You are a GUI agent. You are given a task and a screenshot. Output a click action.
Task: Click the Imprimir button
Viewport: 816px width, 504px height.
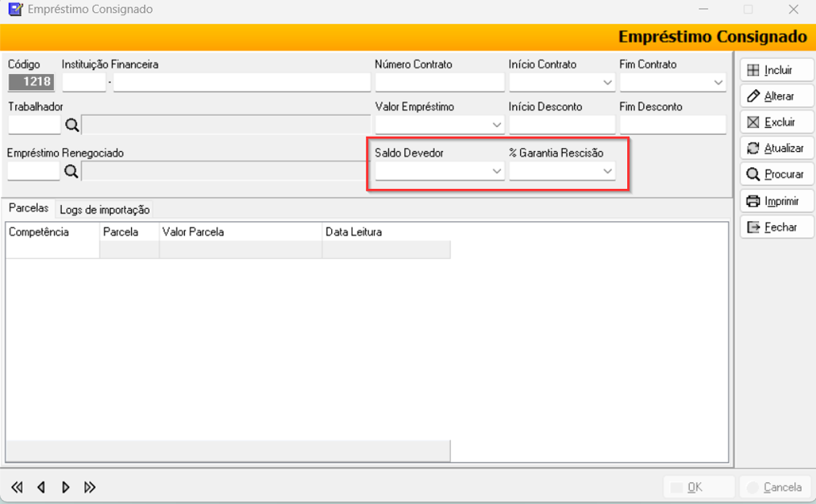point(777,201)
